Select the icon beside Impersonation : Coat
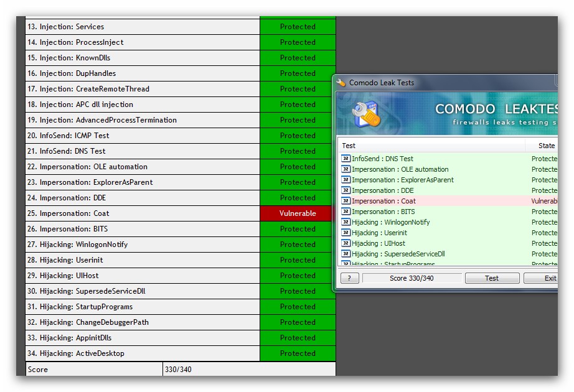The width and height of the screenshot is (574, 392). [x=346, y=201]
